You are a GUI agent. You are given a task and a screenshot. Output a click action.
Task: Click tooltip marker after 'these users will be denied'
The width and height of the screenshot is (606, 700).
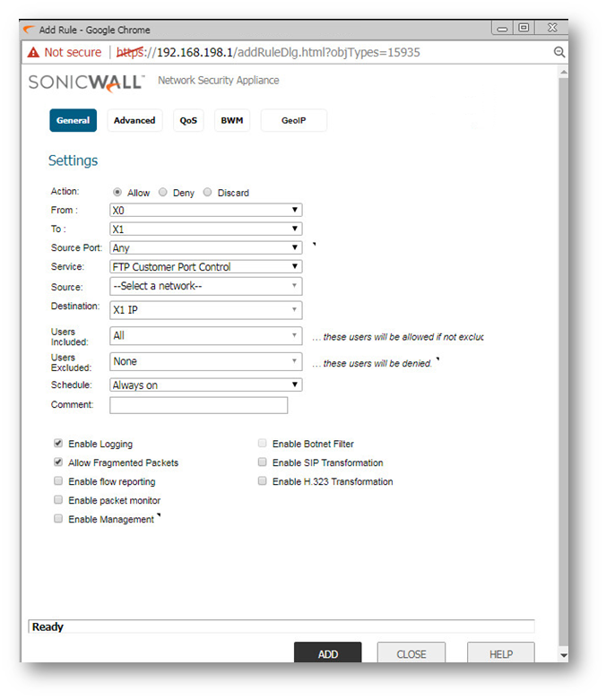437,359
